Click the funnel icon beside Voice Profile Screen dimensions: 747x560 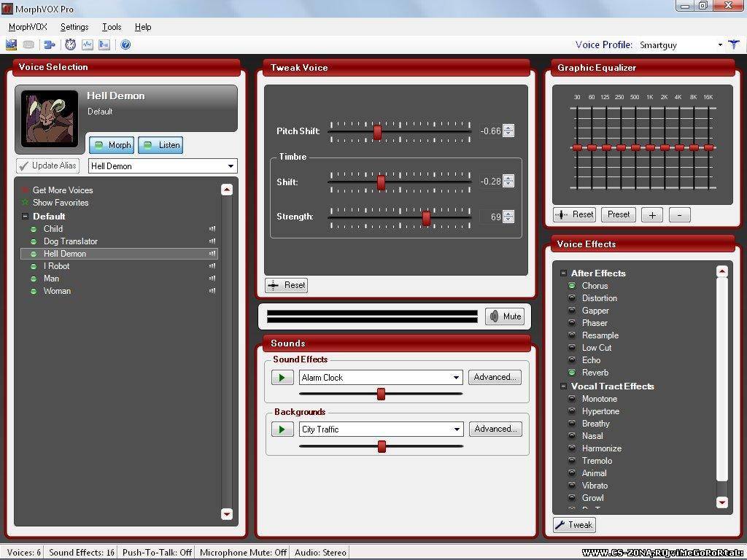click(x=734, y=44)
